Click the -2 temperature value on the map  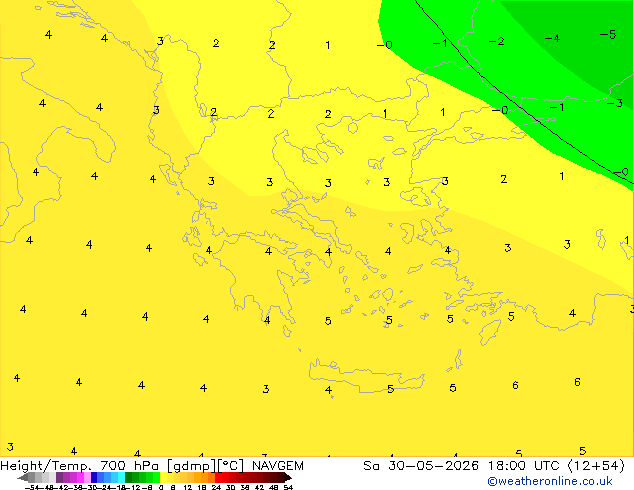point(496,41)
